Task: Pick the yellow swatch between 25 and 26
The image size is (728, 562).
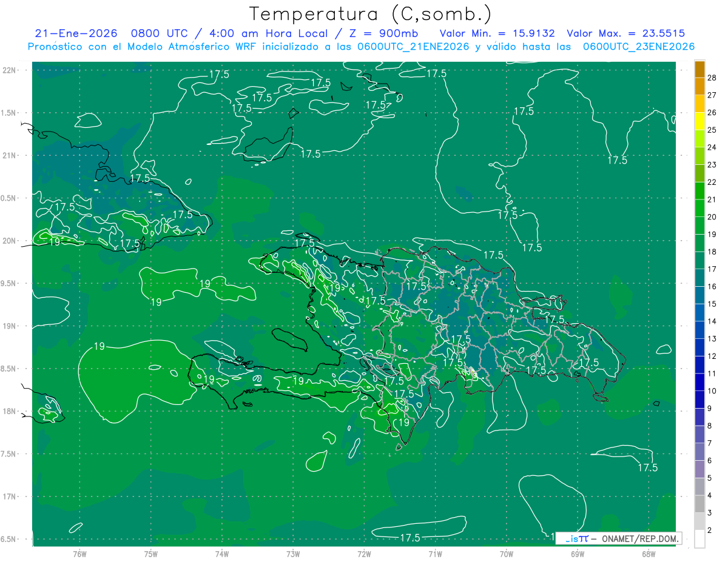Action: (699, 121)
